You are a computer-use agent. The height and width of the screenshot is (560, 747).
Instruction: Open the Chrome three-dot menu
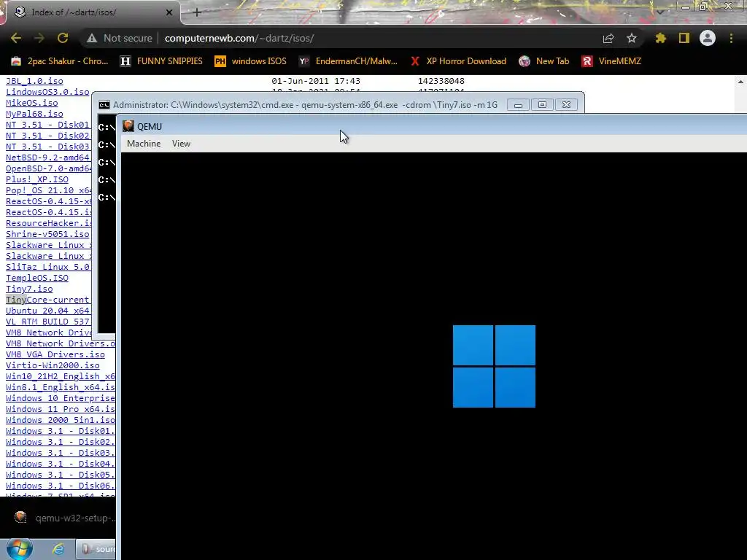click(x=731, y=38)
